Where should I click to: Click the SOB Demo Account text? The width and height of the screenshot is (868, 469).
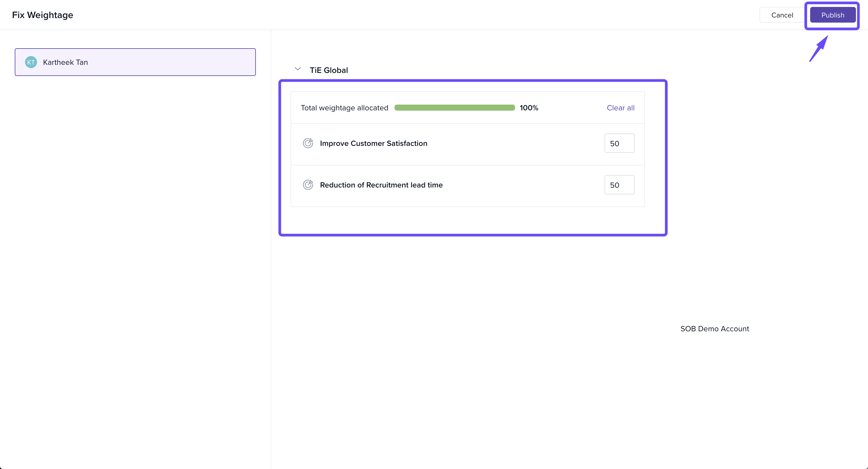[714, 329]
